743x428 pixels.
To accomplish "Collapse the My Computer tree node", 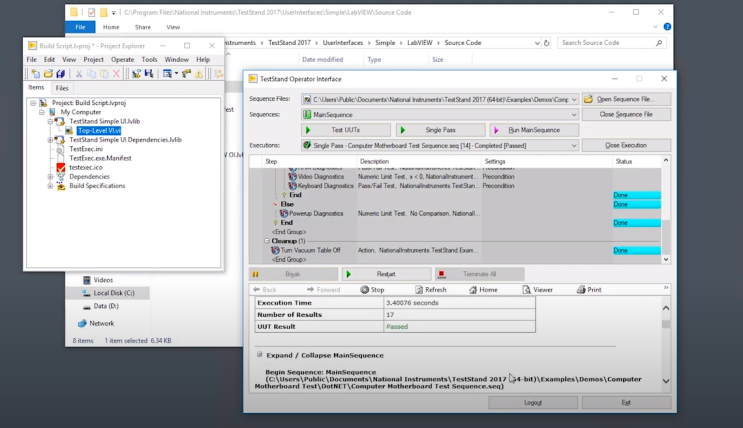I will (42, 112).
